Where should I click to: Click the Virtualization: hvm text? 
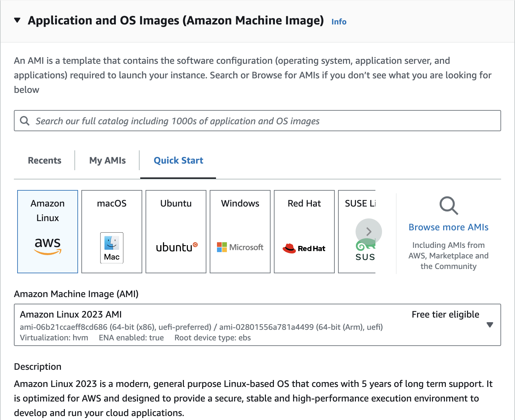(54, 338)
